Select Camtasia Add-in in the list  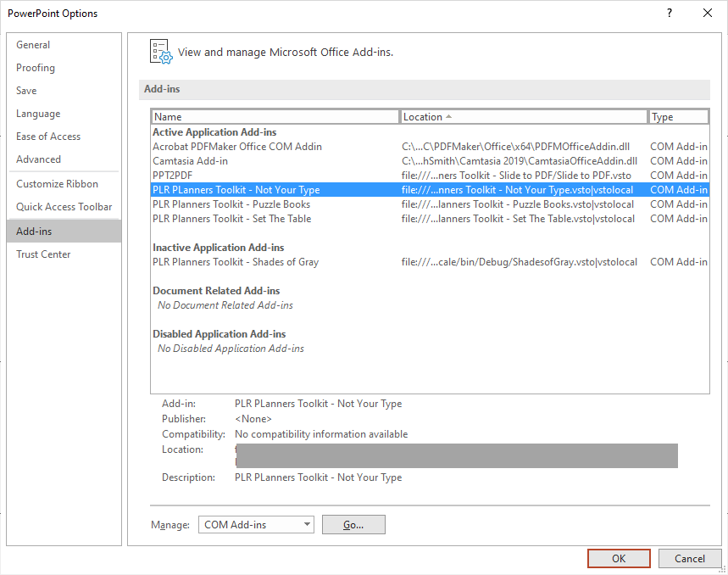coord(190,161)
